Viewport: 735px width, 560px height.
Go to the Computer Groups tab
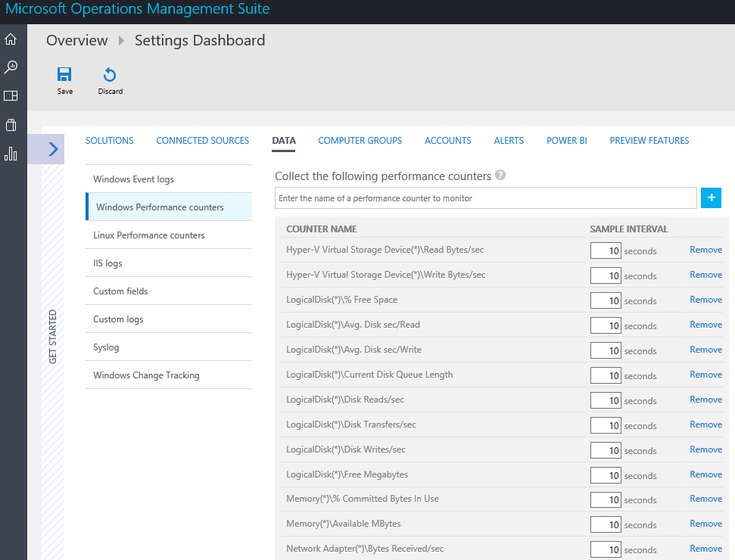(360, 141)
